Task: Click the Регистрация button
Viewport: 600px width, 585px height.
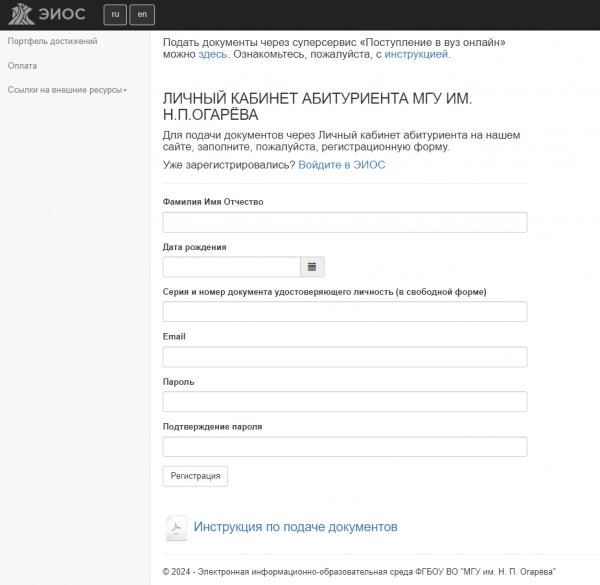Action: point(195,476)
